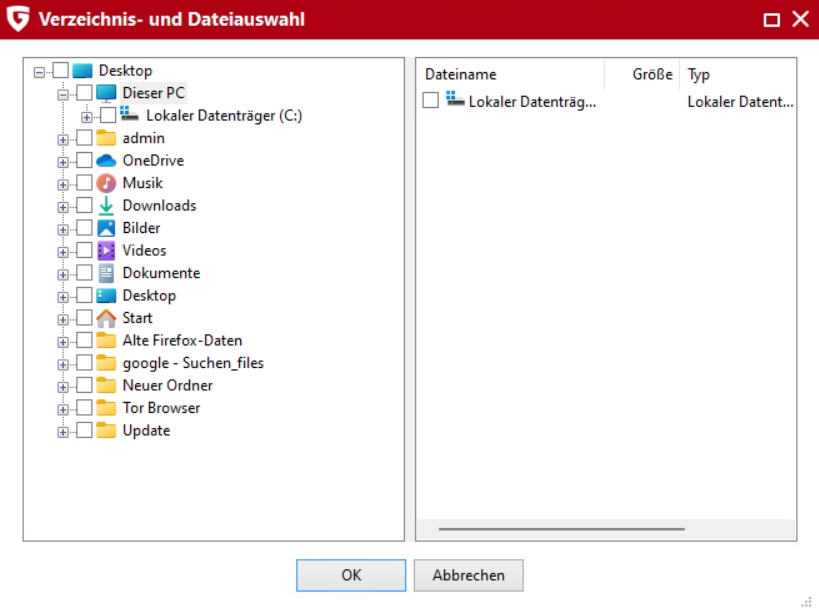Screen dimensions: 819x614
Task: Expand the Alte Firefox-Daten folder node
Action: 63,341
